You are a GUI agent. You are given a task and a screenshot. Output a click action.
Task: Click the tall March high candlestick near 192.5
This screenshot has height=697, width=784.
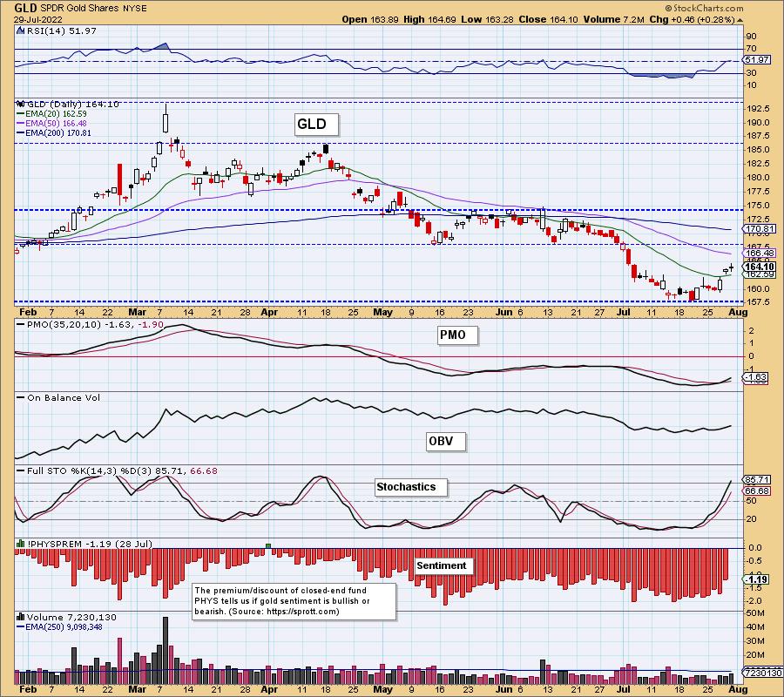166,119
